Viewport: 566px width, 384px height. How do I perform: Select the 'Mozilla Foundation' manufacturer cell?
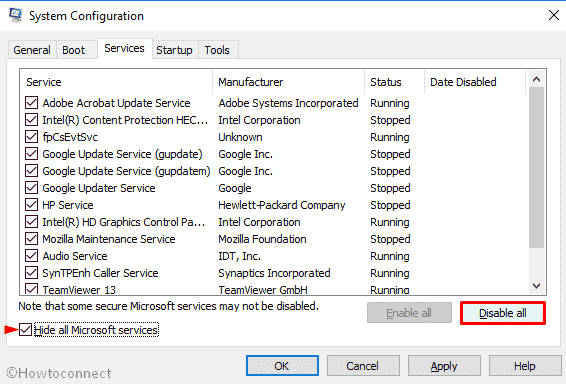tap(262, 239)
